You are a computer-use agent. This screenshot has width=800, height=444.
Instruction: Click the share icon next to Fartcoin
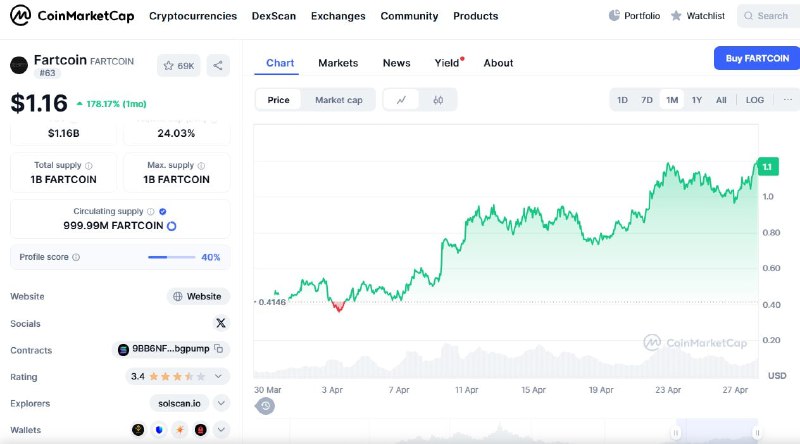[x=218, y=65]
